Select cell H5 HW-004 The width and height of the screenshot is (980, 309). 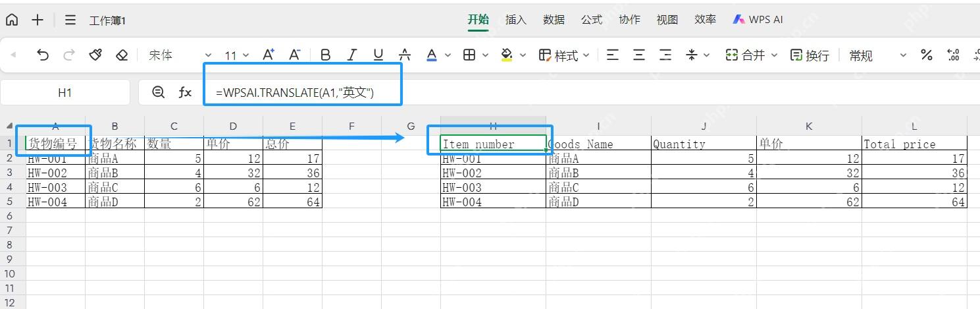point(494,202)
